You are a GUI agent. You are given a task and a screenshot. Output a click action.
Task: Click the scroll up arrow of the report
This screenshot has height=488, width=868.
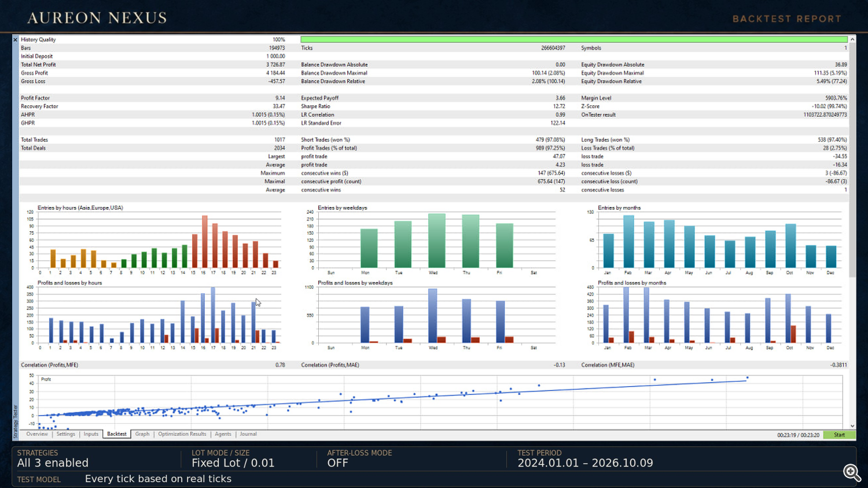pos(852,39)
